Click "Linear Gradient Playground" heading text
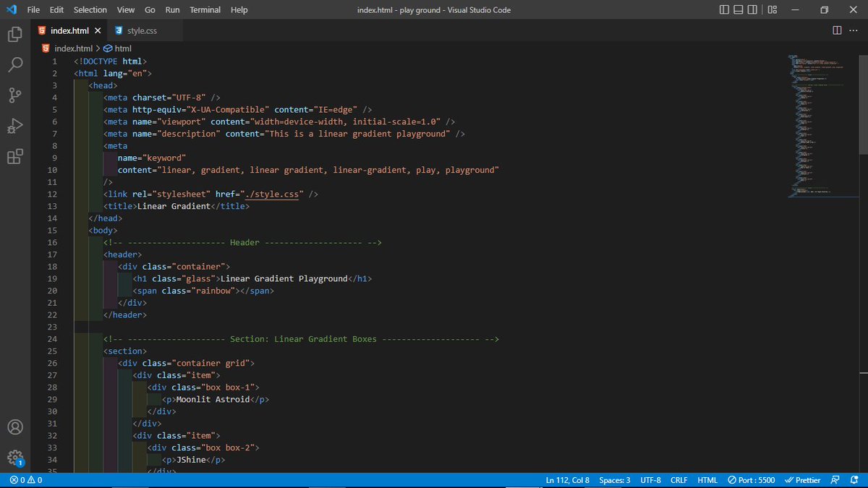 pyautogui.click(x=284, y=278)
